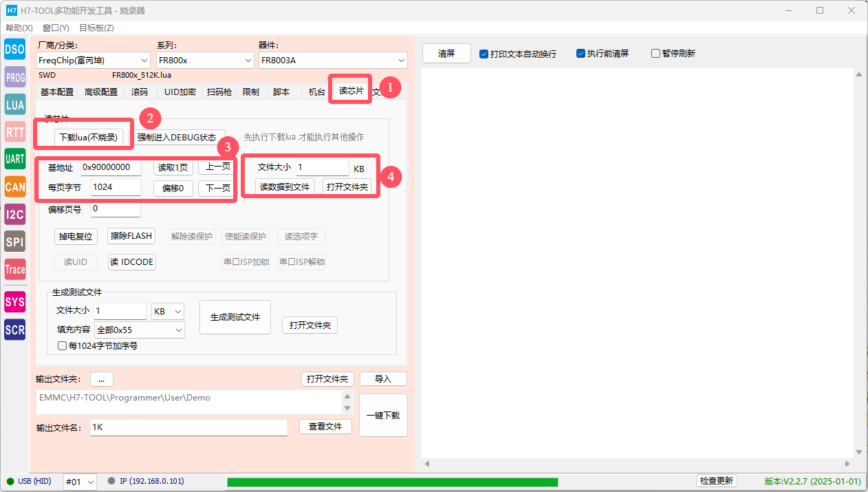Click 生成测试文件 button

[235, 317]
